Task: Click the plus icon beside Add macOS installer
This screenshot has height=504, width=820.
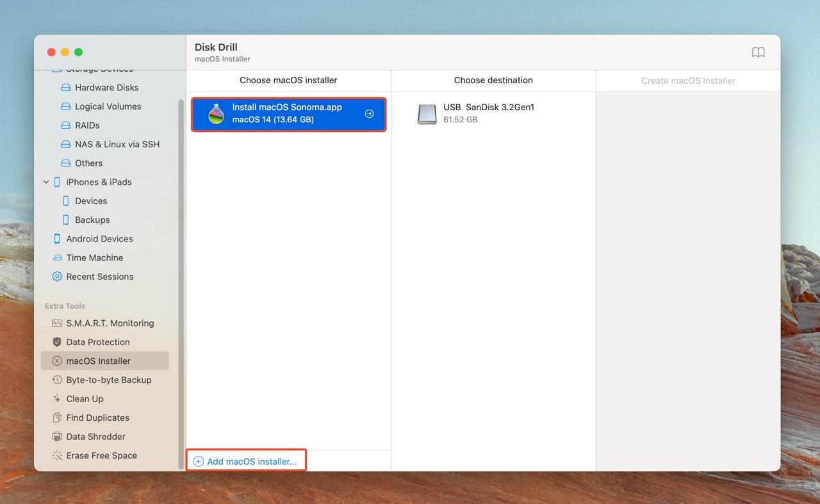Action: pos(199,462)
